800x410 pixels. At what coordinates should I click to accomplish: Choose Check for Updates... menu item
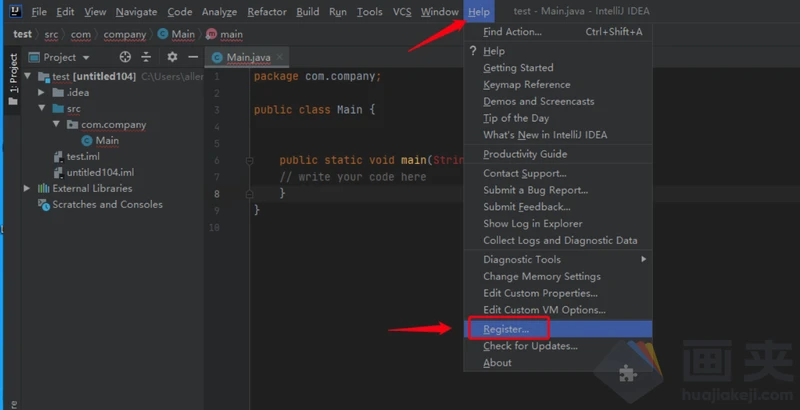530,346
